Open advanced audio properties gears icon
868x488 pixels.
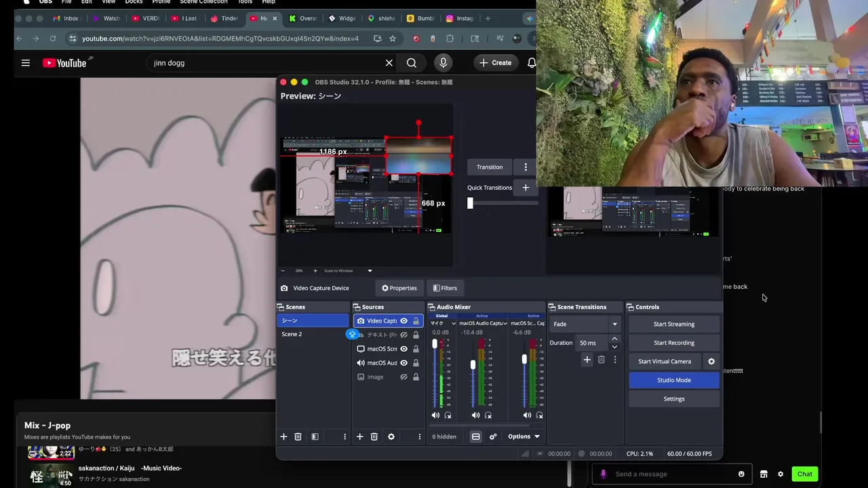click(x=493, y=436)
